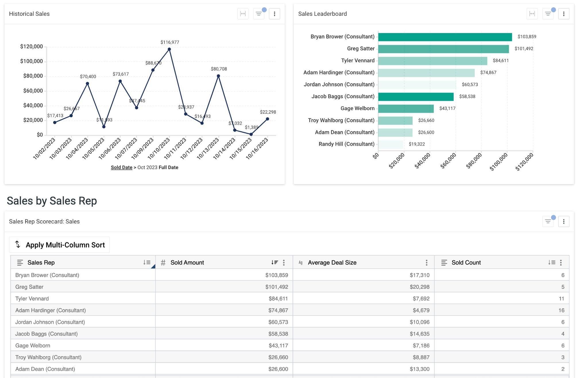This screenshot has height=378, width=588.
Task: Click Bryan Brower bar in leaderboard
Action: [445, 37]
